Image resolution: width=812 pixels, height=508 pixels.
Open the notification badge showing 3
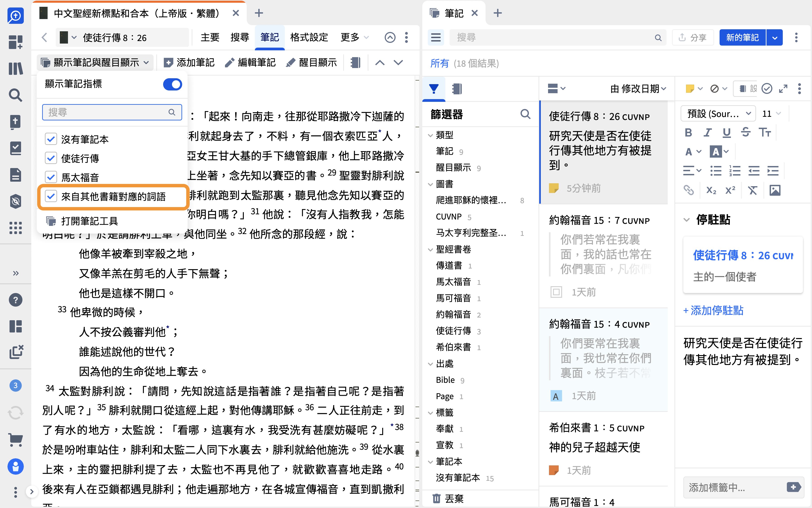(x=15, y=385)
